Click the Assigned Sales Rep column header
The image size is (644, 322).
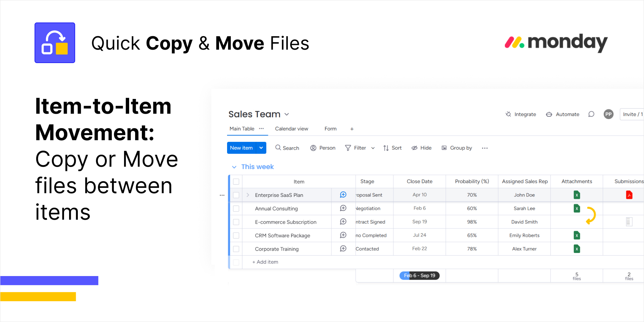click(525, 181)
